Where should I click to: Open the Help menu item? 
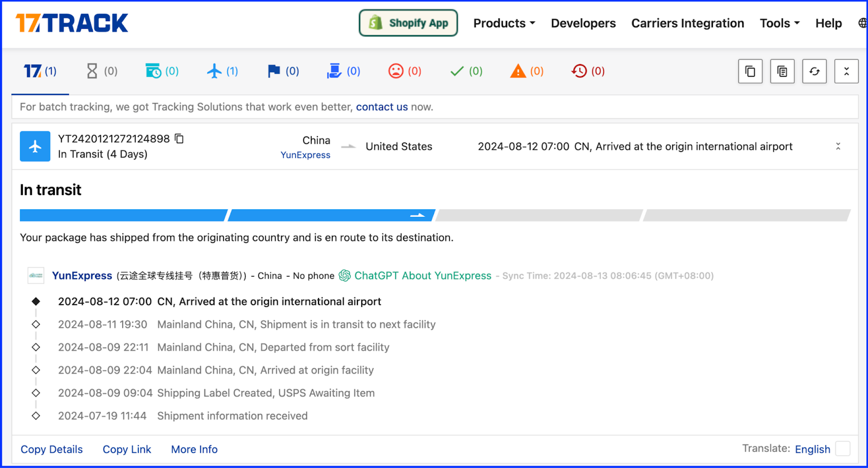(x=828, y=23)
